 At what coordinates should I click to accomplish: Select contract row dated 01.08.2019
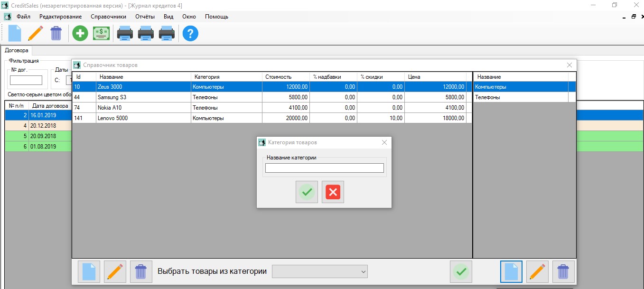pyautogui.click(x=38, y=147)
